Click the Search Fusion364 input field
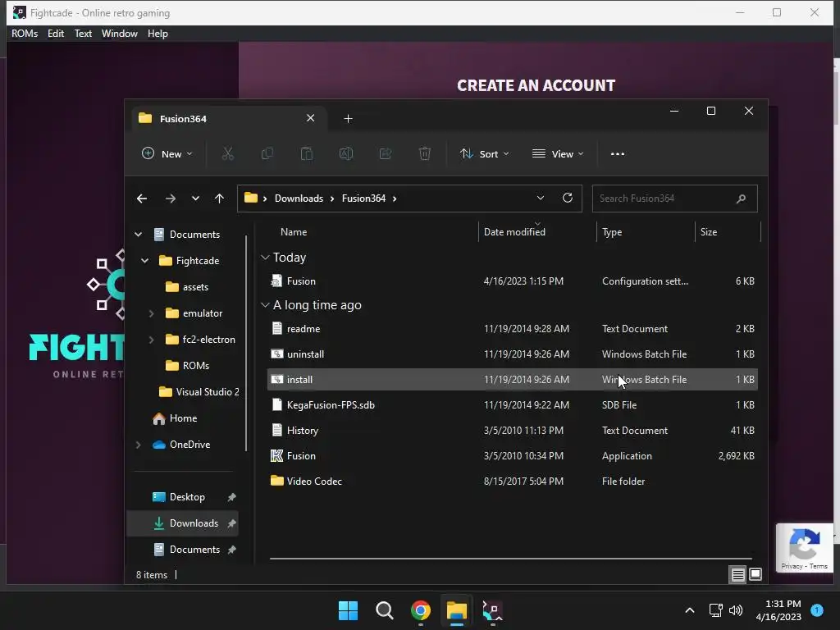Viewport: 840px width, 630px height. tap(674, 199)
